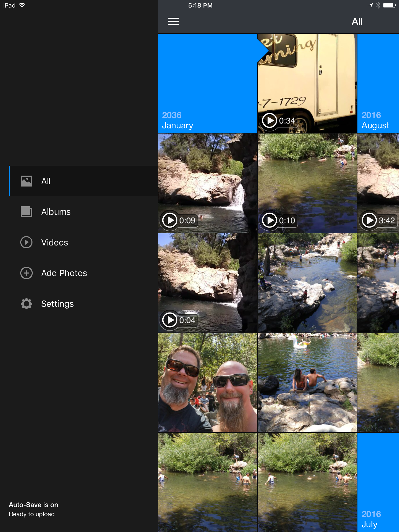The height and width of the screenshot is (532, 399).
Task: Open the 2016 August date tile
Action: 378,83
